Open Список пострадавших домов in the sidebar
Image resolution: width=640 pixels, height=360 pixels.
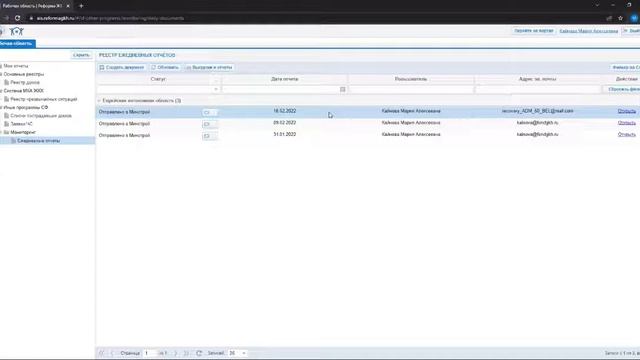point(41,116)
